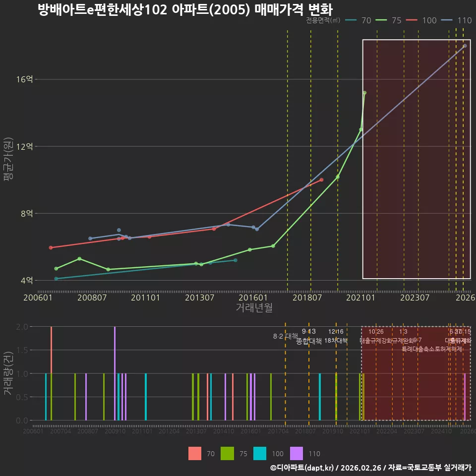The image size is (476, 476).
Task: Click the '10·26' policy annotation
Action: pos(376,332)
